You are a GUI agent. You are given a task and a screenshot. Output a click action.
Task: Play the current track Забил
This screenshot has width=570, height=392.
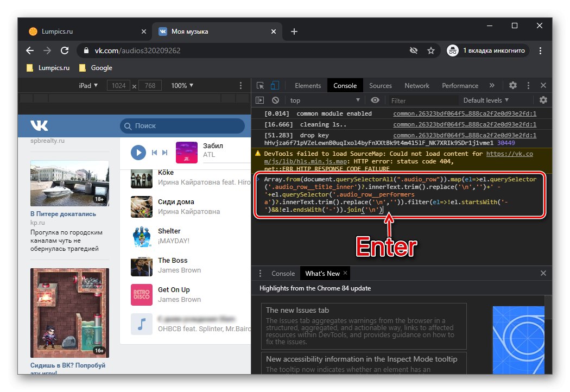(138, 153)
